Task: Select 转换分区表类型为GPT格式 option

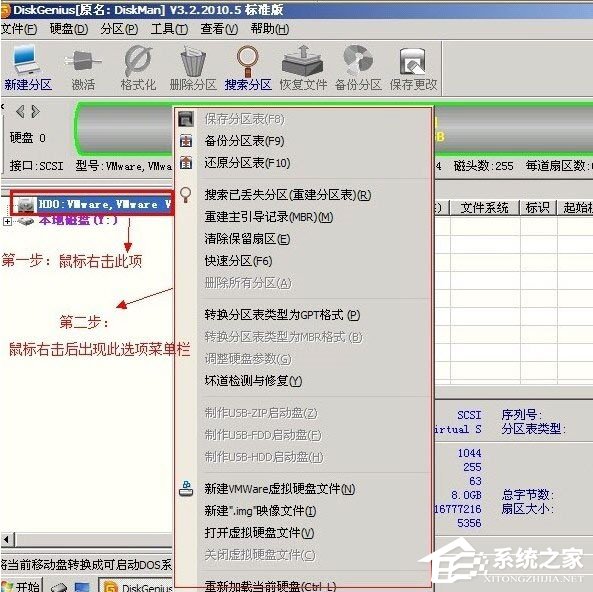Action: pos(282,315)
